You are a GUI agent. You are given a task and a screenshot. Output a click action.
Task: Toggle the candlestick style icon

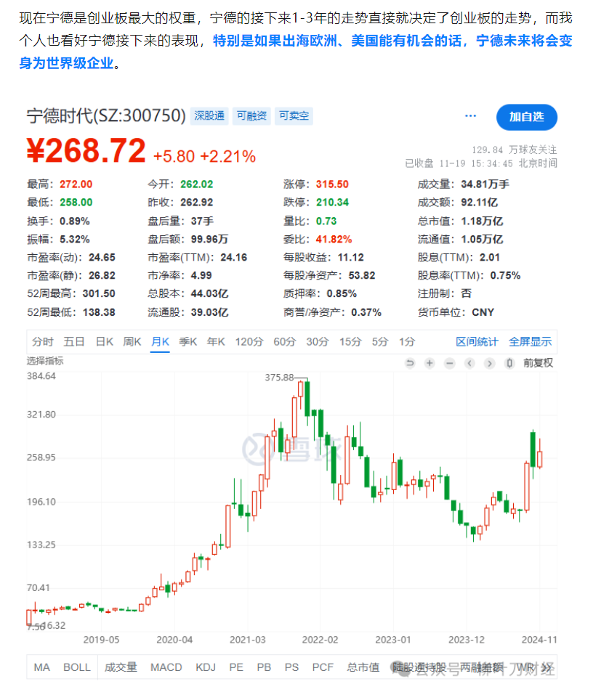tap(509, 363)
